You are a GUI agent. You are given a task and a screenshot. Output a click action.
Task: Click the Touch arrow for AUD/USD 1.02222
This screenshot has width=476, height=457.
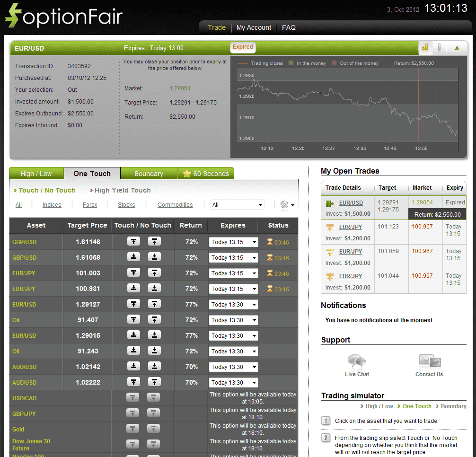133,382
